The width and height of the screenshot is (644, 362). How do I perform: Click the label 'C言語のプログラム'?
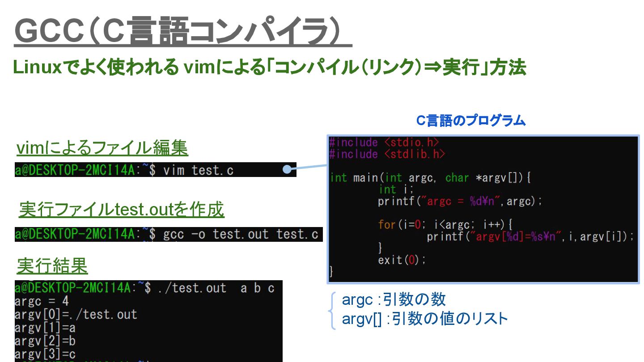point(471,121)
